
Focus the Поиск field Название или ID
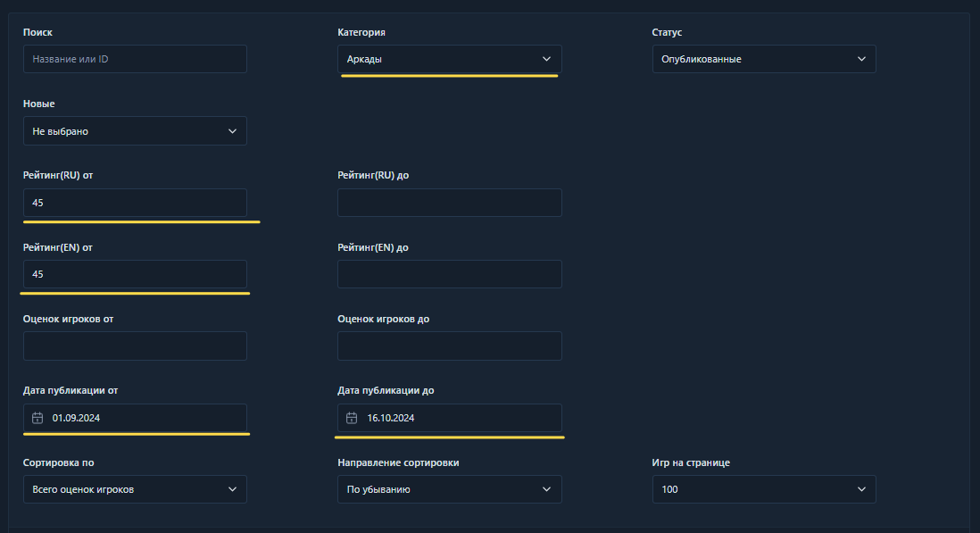pos(135,59)
